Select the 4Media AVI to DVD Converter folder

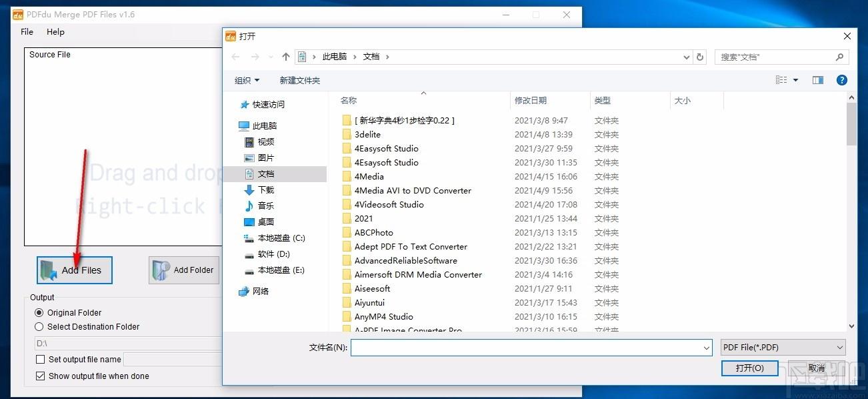[413, 190]
